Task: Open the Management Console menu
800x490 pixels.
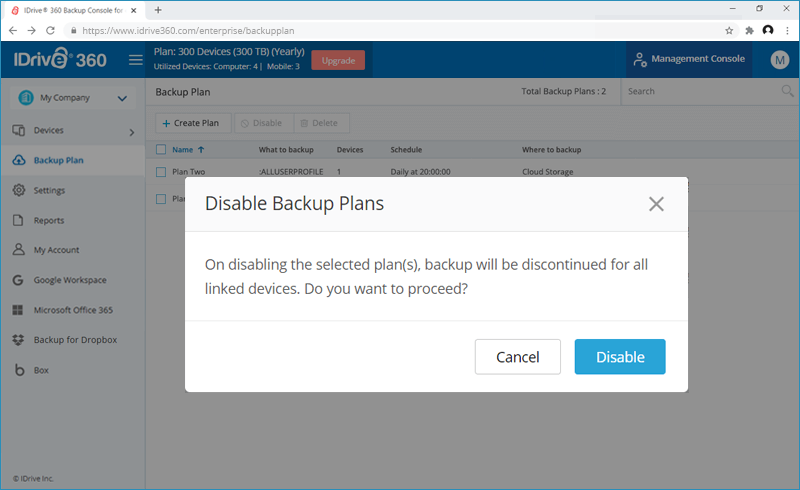Action: pyautogui.click(x=688, y=59)
